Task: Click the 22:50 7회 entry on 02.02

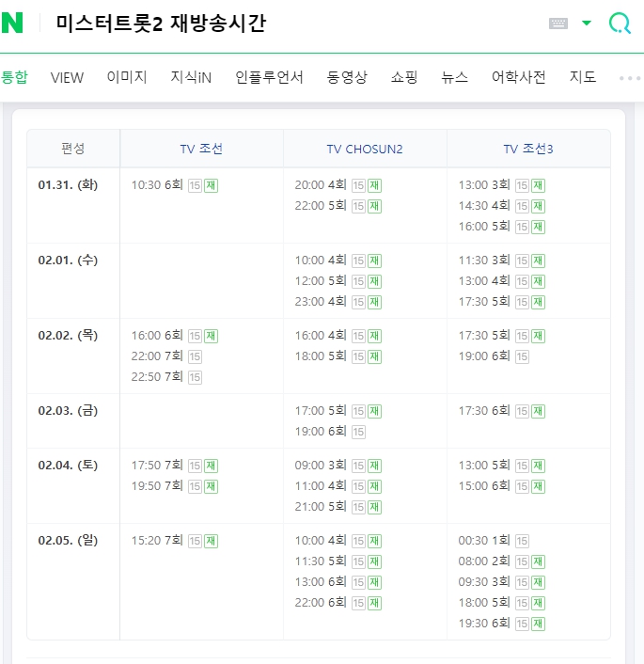Action: point(157,377)
